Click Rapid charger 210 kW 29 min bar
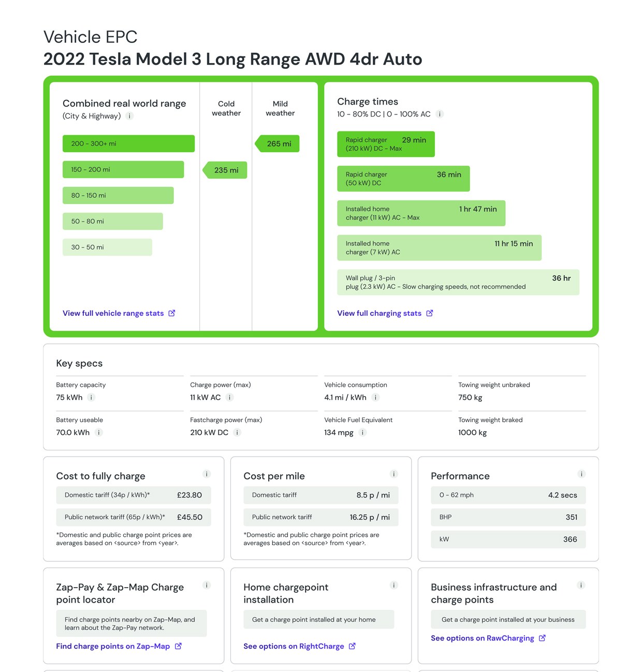Screen dimensions: 642x672 point(386,144)
